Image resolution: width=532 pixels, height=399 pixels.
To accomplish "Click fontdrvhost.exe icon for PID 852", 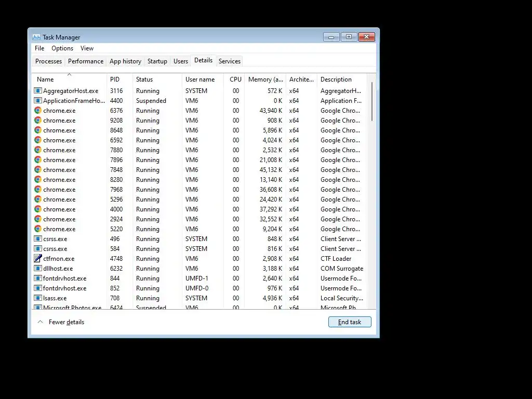I will [x=37, y=288].
